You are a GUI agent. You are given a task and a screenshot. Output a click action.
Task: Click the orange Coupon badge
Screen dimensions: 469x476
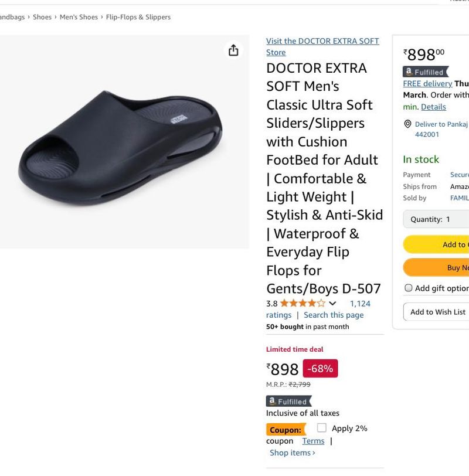point(286,430)
